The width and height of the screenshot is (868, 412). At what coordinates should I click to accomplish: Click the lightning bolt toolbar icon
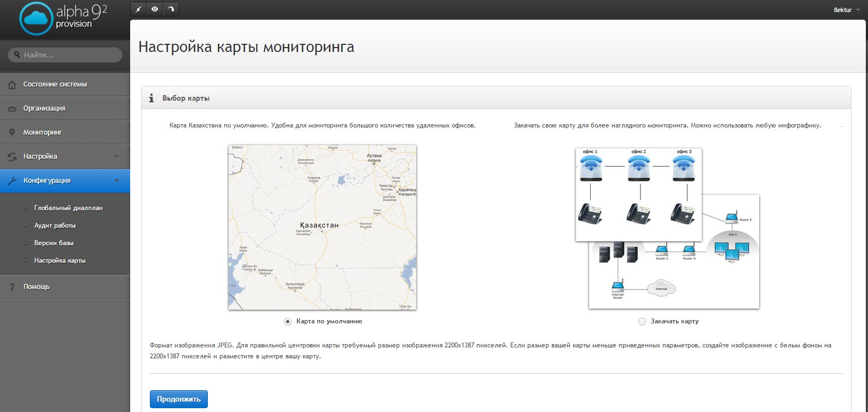(139, 9)
